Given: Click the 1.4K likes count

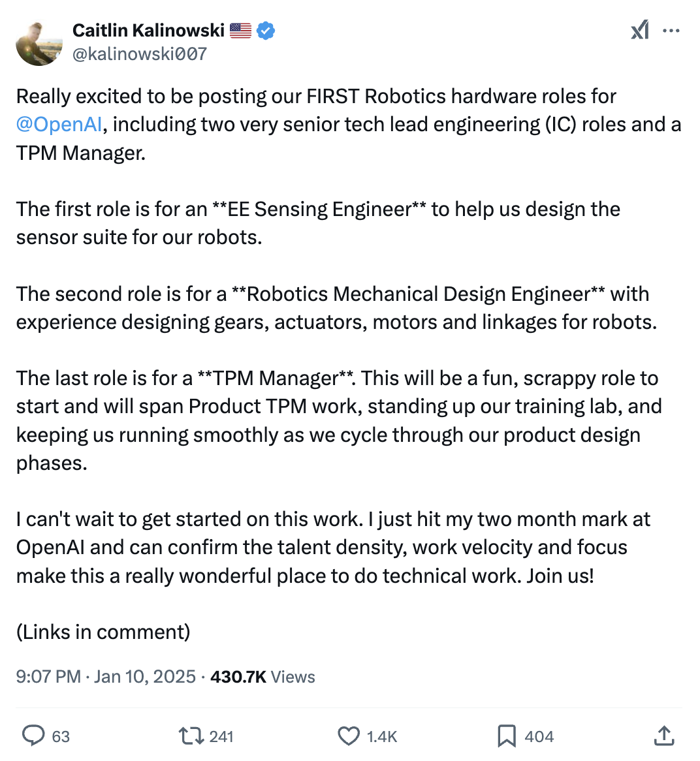Looking at the screenshot, I should point(382,737).
